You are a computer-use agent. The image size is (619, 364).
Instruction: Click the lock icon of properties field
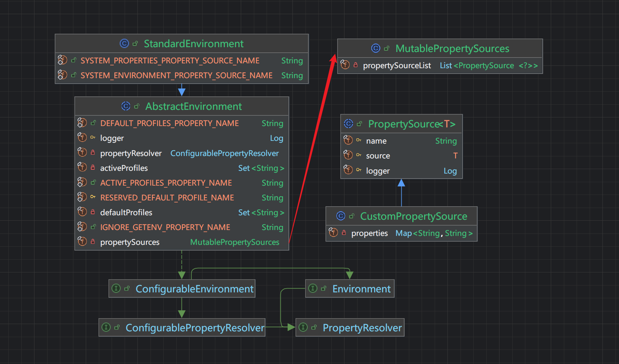(344, 232)
